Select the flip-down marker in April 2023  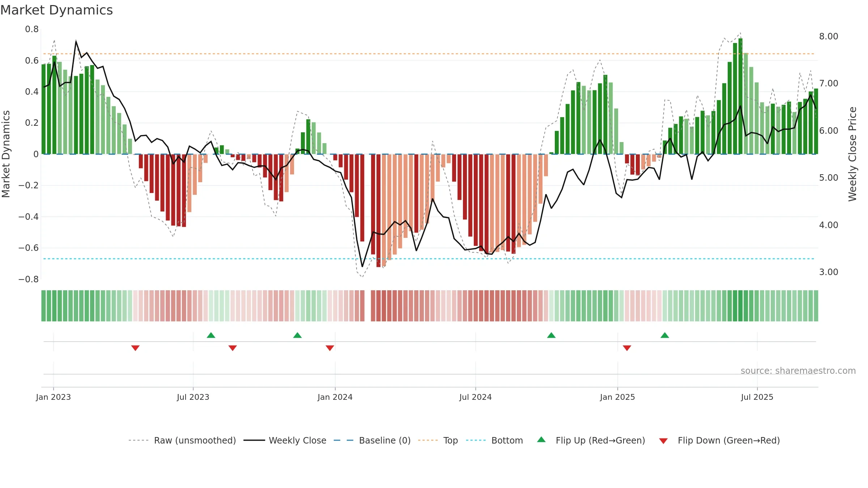tap(135, 348)
